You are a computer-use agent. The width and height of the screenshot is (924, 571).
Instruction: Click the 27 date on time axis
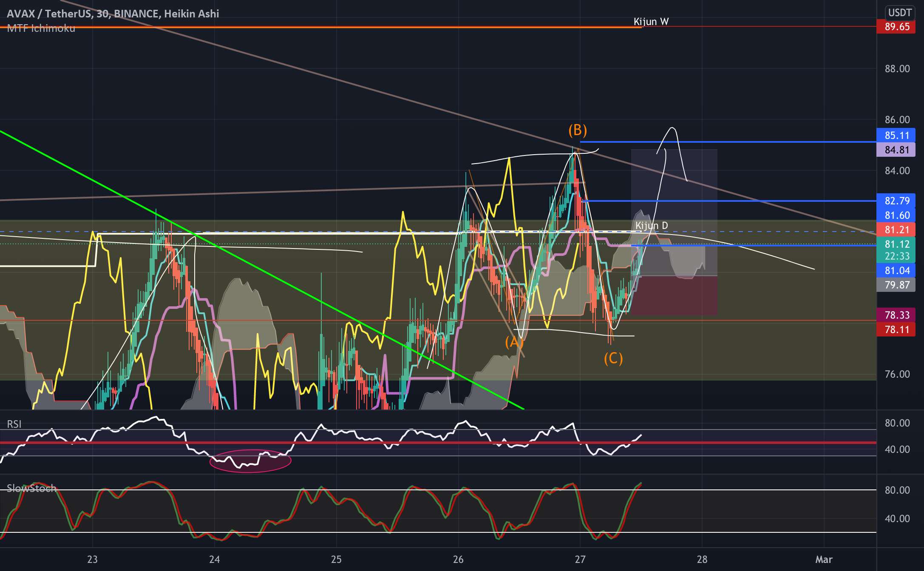pyautogui.click(x=580, y=560)
